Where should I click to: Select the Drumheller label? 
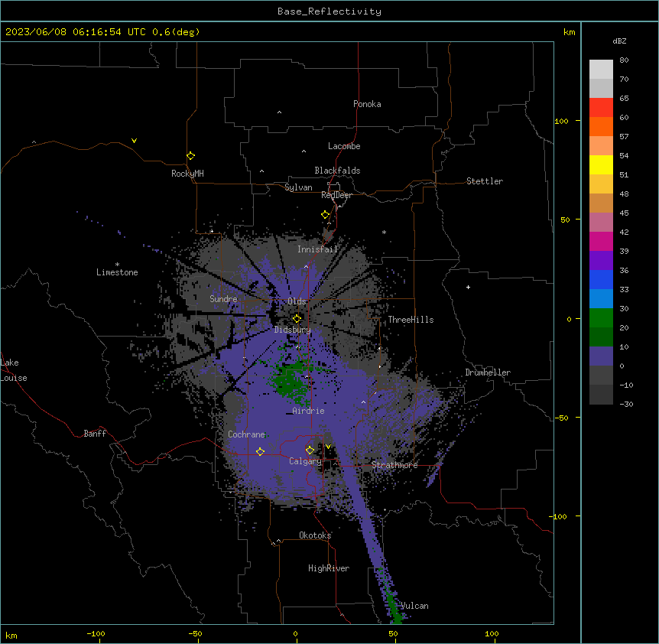pyautogui.click(x=488, y=372)
